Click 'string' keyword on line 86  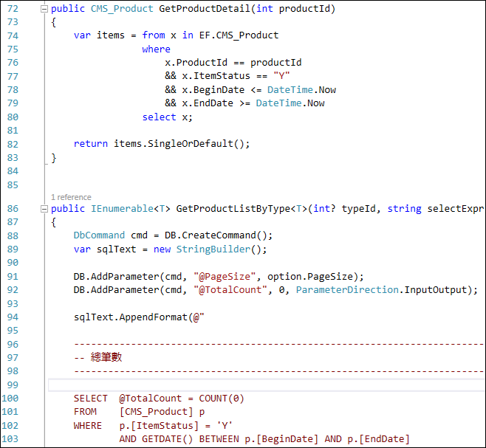(x=404, y=209)
